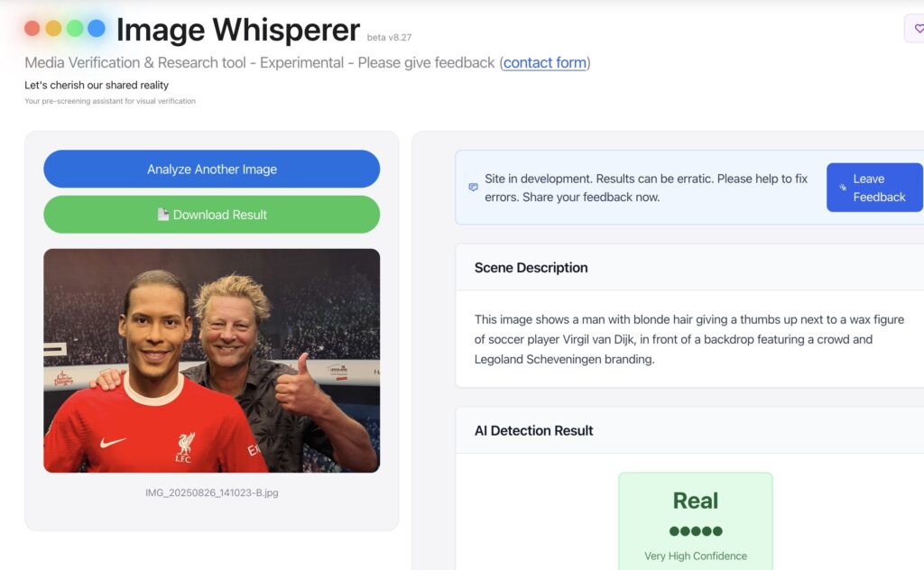
Task: Select the AI Detection Result header
Action: tap(533, 430)
